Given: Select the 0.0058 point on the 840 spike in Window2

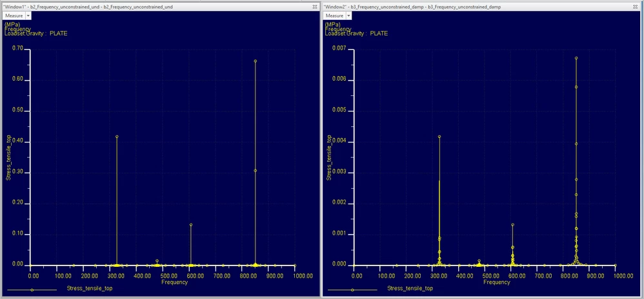Looking at the screenshot, I should (x=576, y=87).
